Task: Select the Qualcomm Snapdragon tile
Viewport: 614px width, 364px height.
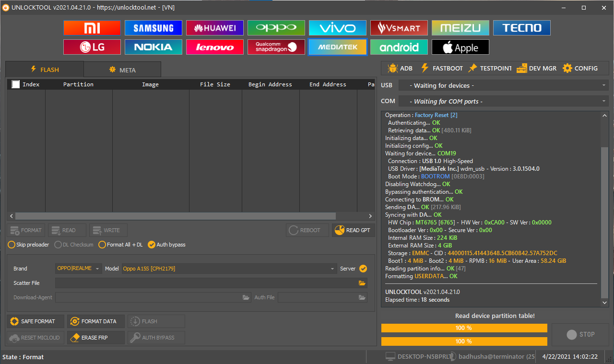Action: (276, 47)
